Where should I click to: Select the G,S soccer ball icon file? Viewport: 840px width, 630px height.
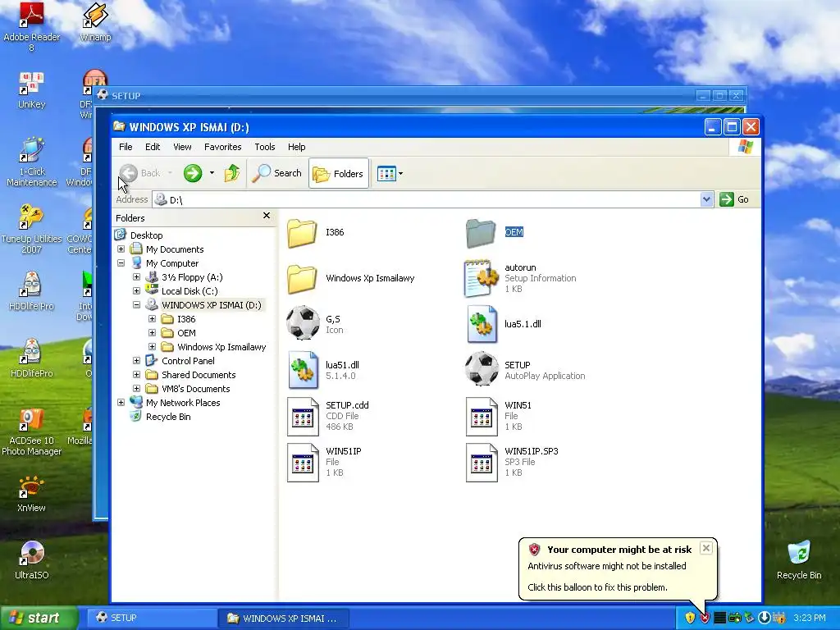[x=303, y=323]
